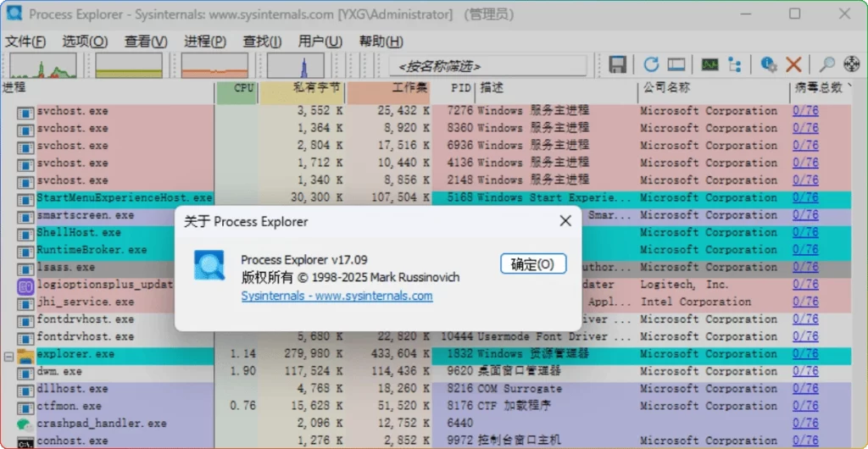Open 0/76 VirusTotal link for lsass.exe
Viewport: 868px width, 449px height.
pyautogui.click(x=805, y=267)
